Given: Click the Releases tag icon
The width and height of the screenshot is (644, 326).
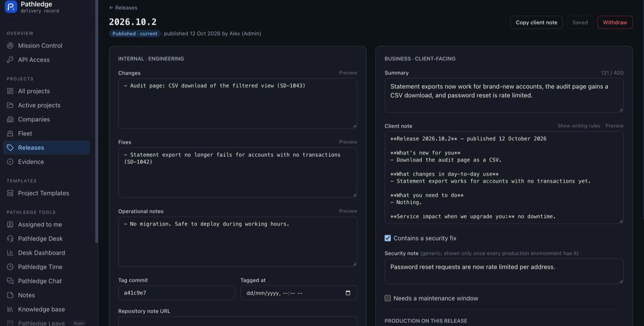Looking at the screenshot, I should click(x=10, y=148).
